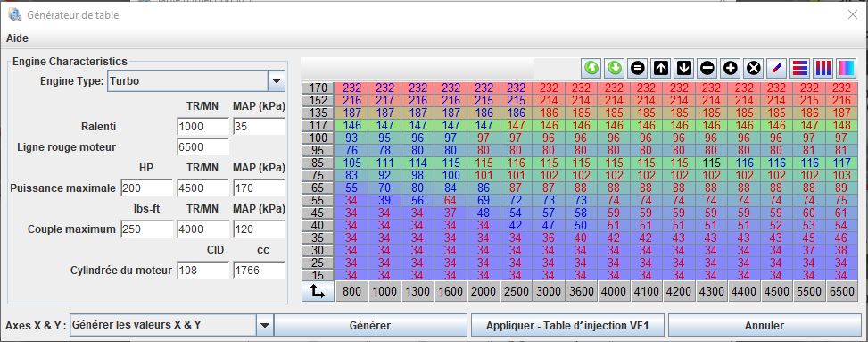Select the 6500 RPM column header
868x342 pixels.
tap(842, 292)
